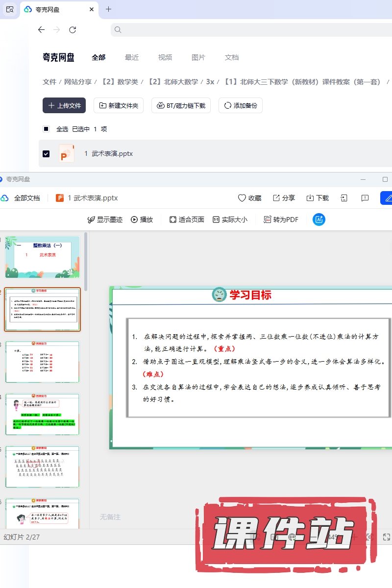Image resolution: width=392 pixels, height=588 pixels.
Task: Click the AI assistant icon in toolbar
Action: click(319, 220)
